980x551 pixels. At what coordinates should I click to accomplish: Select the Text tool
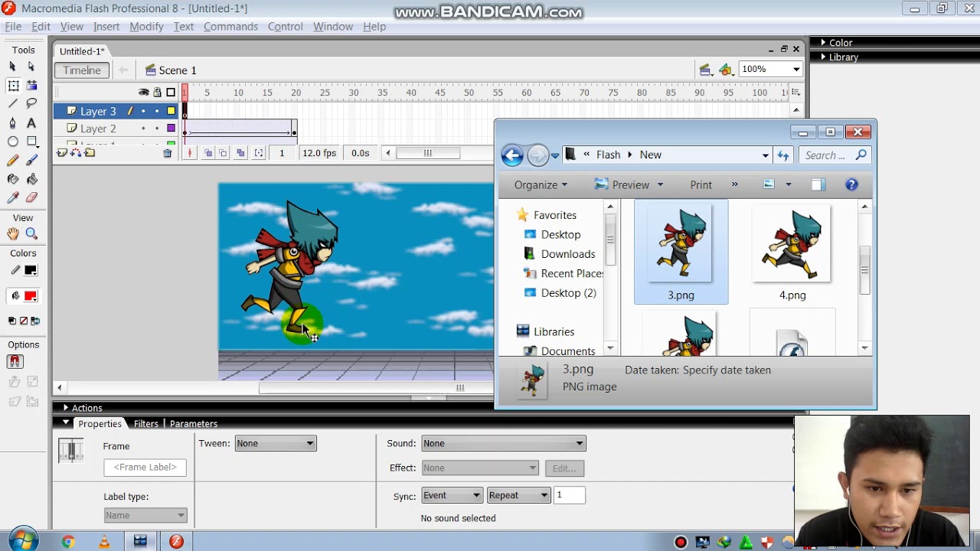point(31,122)
